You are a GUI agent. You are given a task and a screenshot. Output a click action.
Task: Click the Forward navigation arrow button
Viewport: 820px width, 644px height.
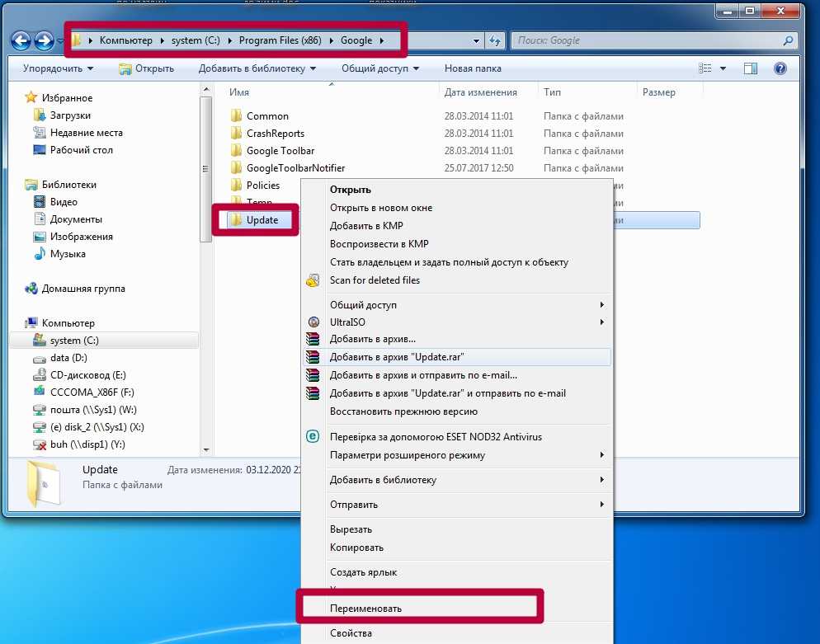(45, 40)
